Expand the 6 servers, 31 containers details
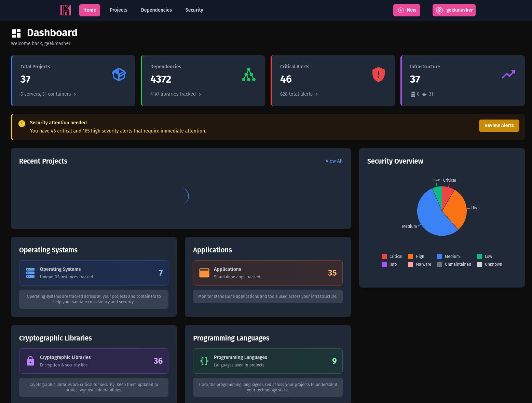Viewport: 532px width, 403px height. [48, 94]
